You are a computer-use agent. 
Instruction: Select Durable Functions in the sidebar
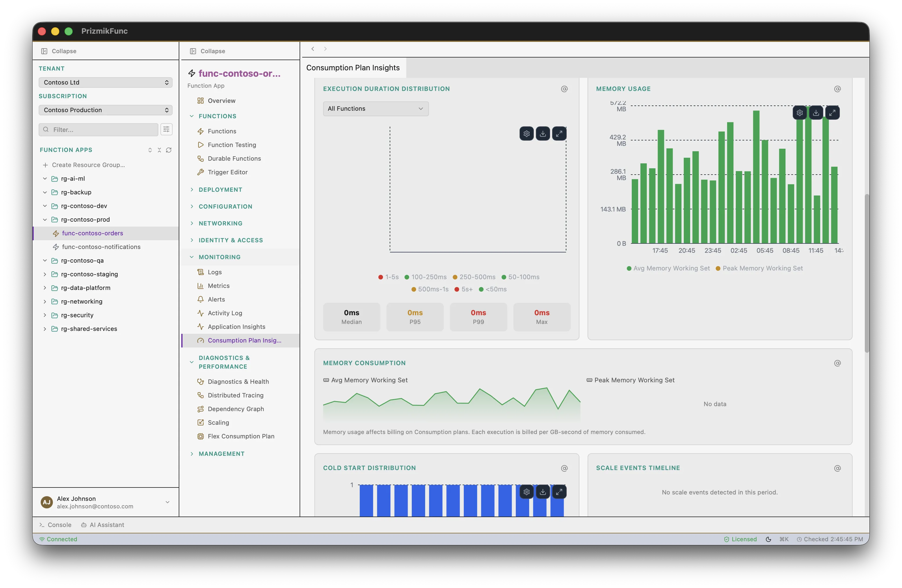coord(234,158)
